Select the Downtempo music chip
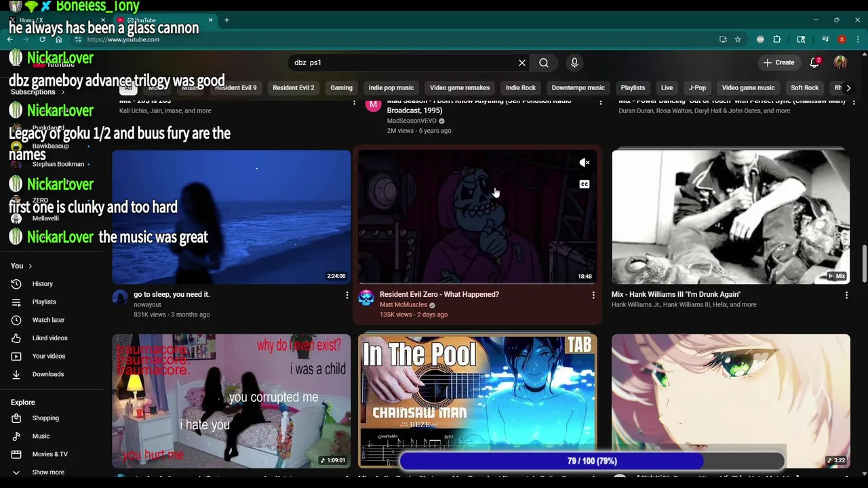 (x=578, y=87)
